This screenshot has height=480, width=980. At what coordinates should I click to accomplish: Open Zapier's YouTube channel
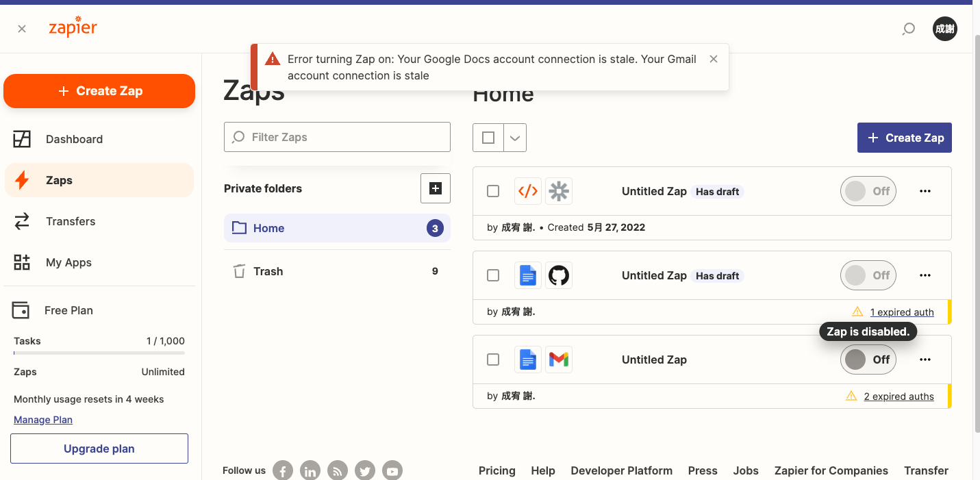pos(392,471)
